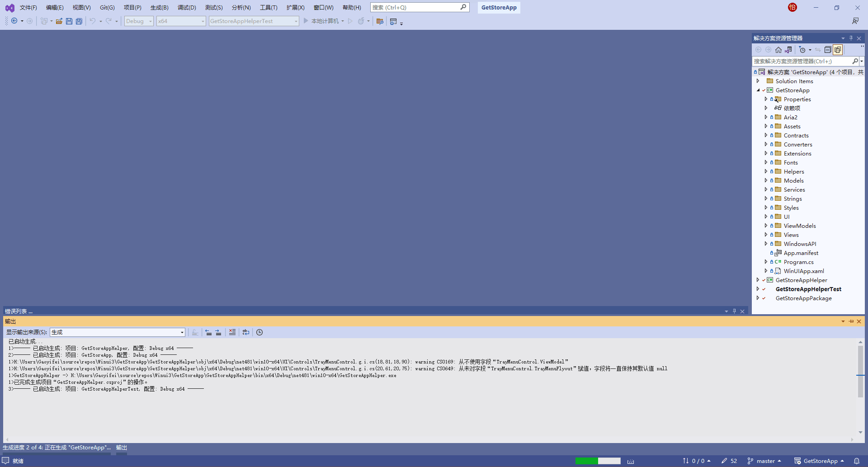Collapse All in Solution Explorer
This screenshot has height=467, width=868.
click(x=828, y=50)
